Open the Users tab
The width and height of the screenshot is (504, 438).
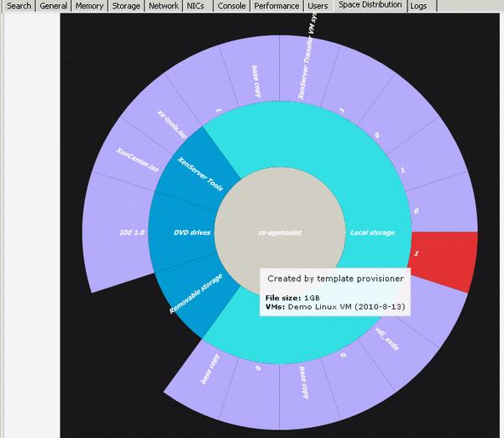pyautogui.click(x=318, y=6)
